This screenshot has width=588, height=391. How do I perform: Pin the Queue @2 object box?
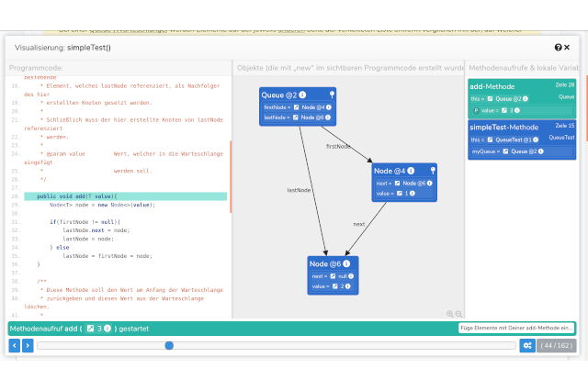coord(332,95)
